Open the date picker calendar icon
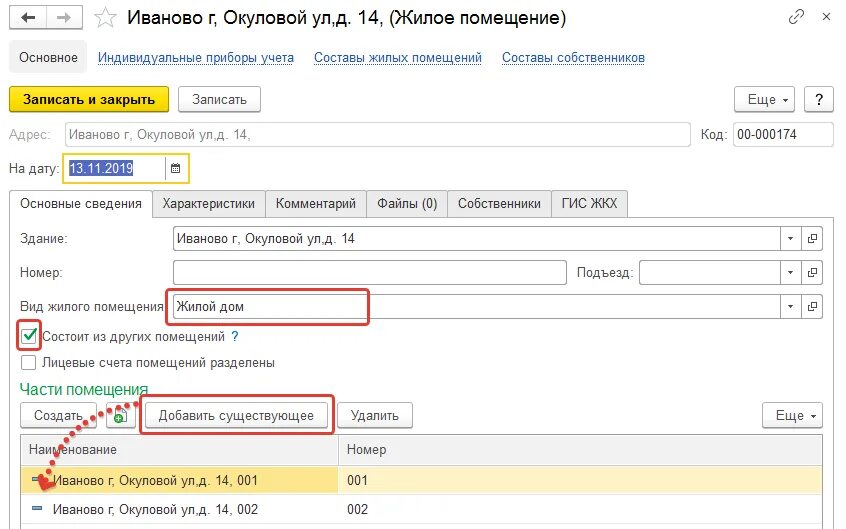 pyautogui.click(x=176, y=169)
